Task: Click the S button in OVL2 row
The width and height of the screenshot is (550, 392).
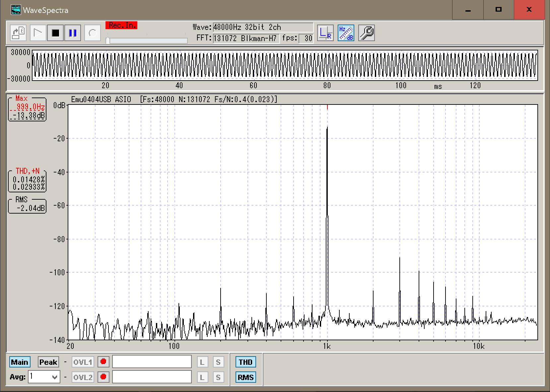Action: click(x=218, y=377)
